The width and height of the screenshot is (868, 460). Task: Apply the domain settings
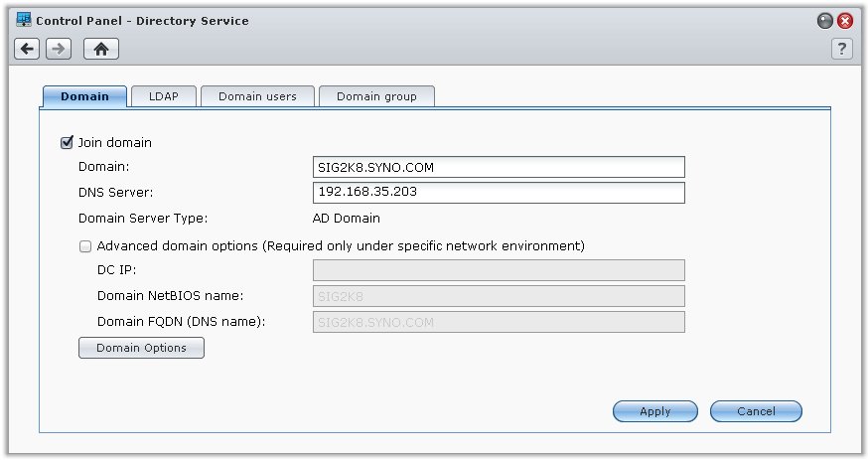click(x=654, y=411)
